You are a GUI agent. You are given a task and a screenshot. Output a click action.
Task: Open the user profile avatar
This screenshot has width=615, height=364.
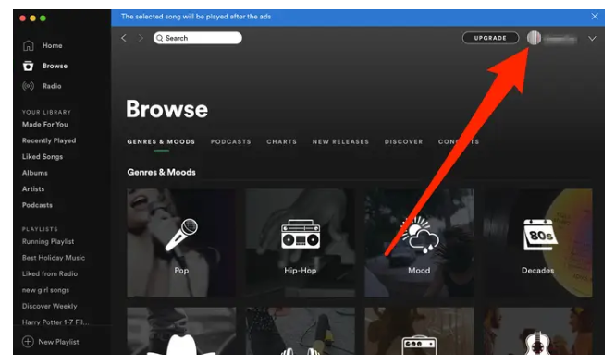pyautogui.click(x=534, y=38)
